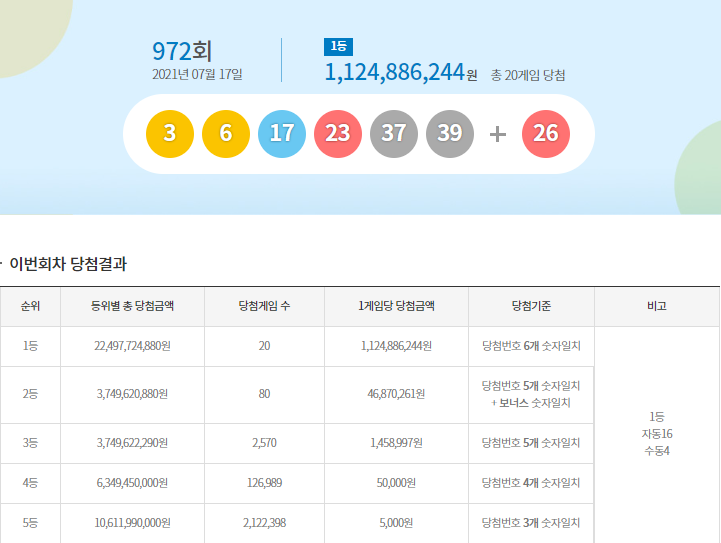
Task: Click the gray lottery ball numbered 39
Action: pos(450,134)
